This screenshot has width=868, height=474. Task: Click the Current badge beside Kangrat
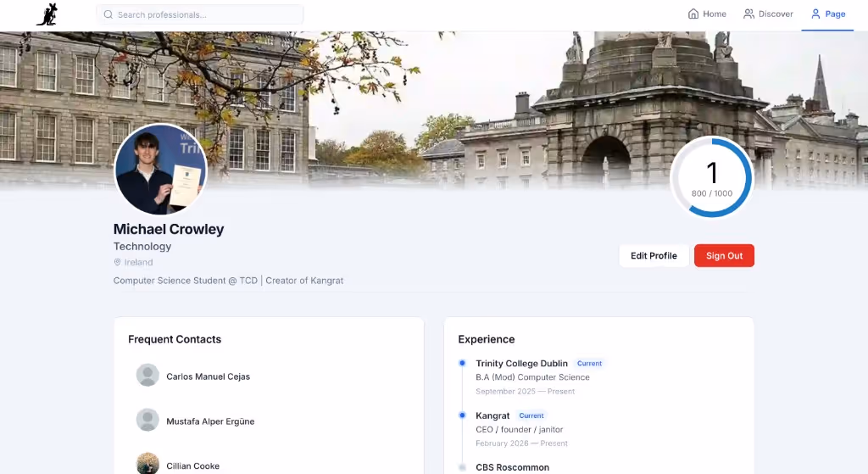(531, 415)
